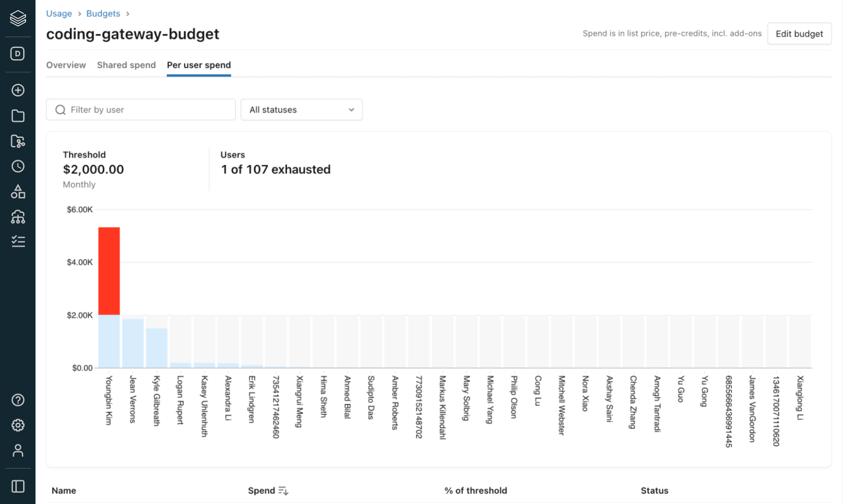Click the 1 of 107 exhausted text
Viewport: 843px width, 504px height.
coord(276,169)
